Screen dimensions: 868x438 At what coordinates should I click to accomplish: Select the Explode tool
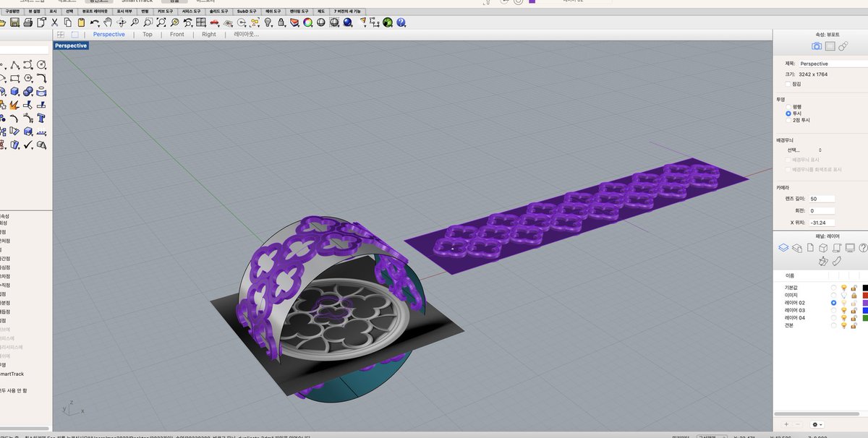(x=14, y=105)
